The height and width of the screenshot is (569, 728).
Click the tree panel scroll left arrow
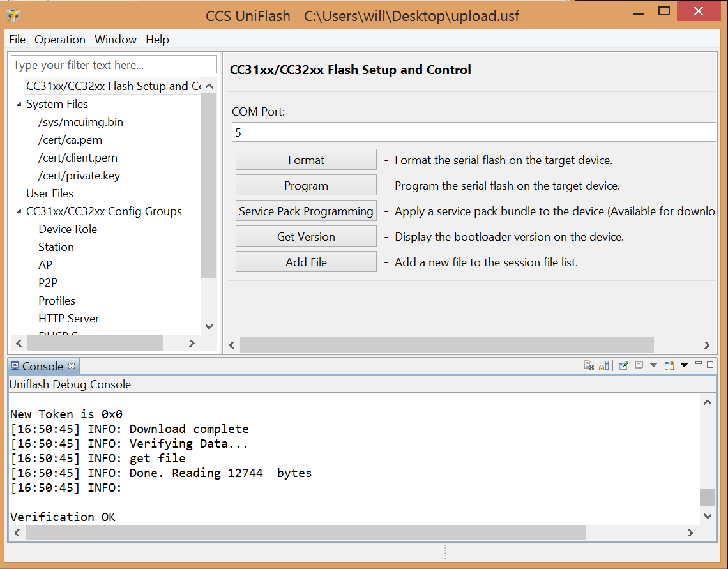point(19,343)
